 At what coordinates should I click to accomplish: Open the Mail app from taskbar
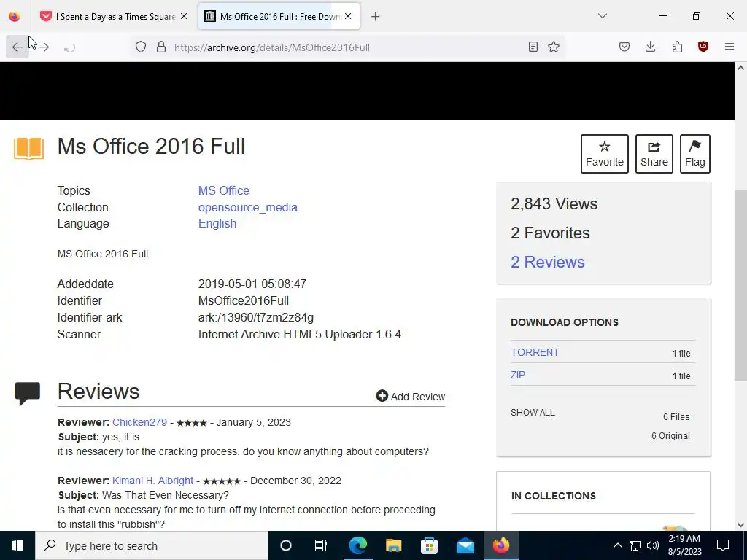(x=465, y=545)
